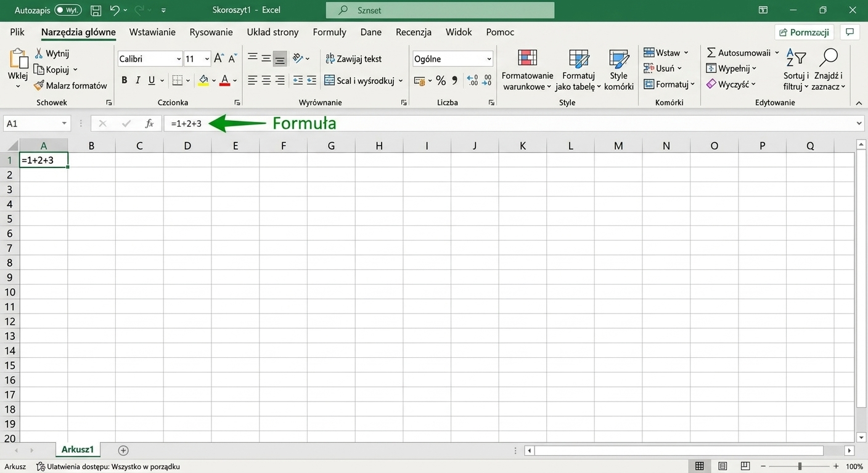
Task: Click the cell borders icon
Action: (178, 80)
